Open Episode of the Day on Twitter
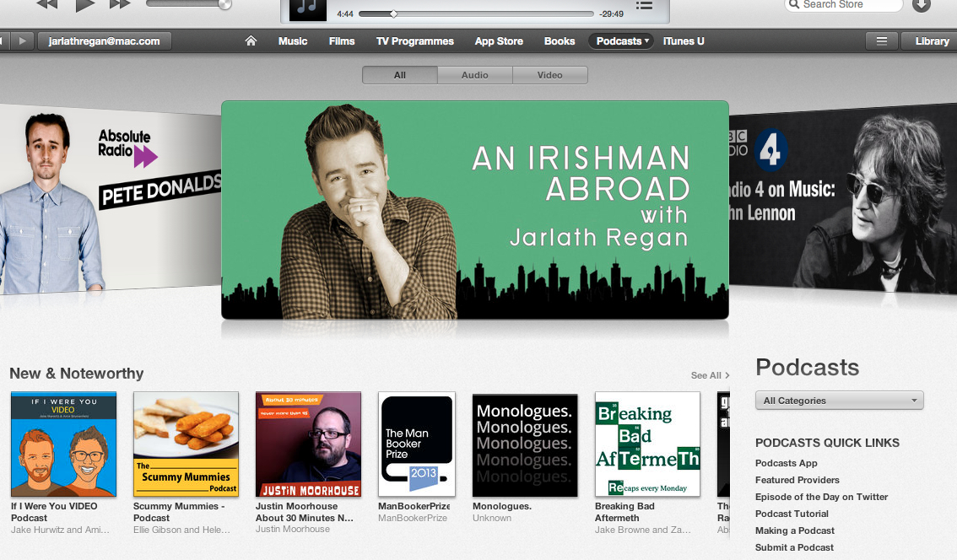This screenshot has width=957, height=560. click(x=821, y=497)
